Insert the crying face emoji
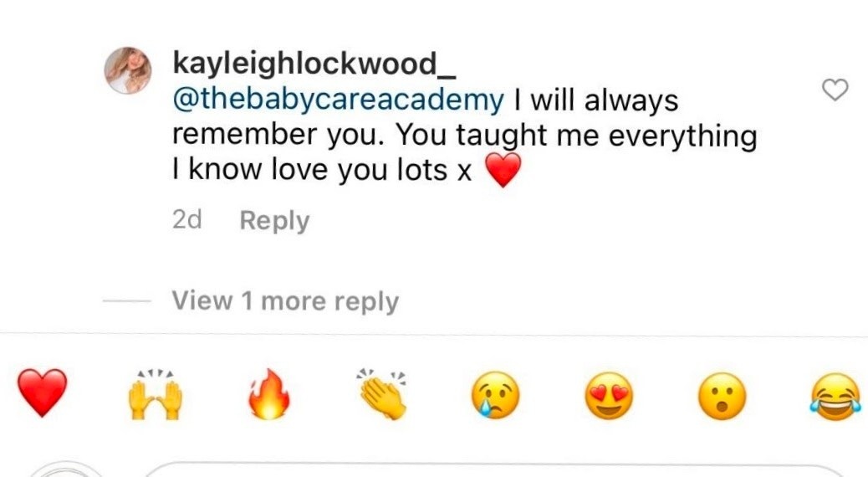 click(x=495, y=395)
